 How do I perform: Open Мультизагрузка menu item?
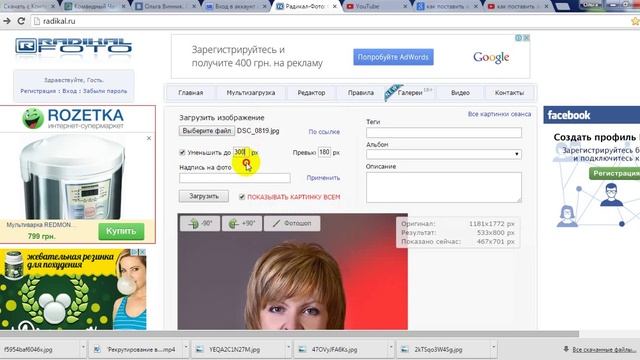click(251, 93)
